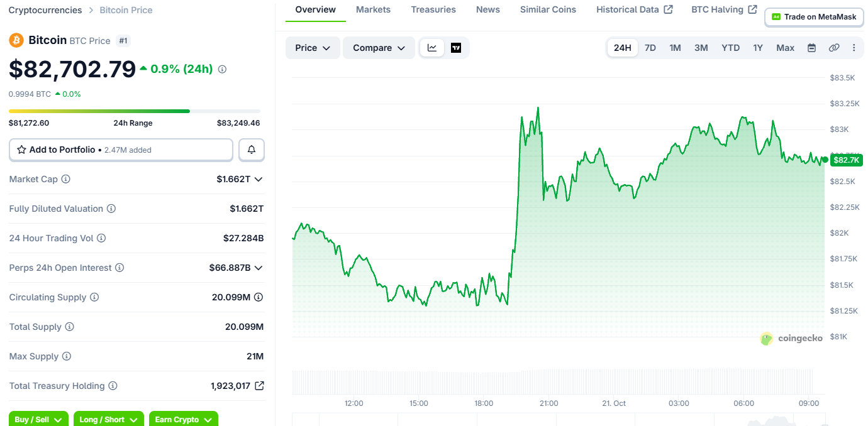Click the external link icon beside BTC Halving
Image resolution: width=868 pixels, height=426 pixels.
click(752, 9)
